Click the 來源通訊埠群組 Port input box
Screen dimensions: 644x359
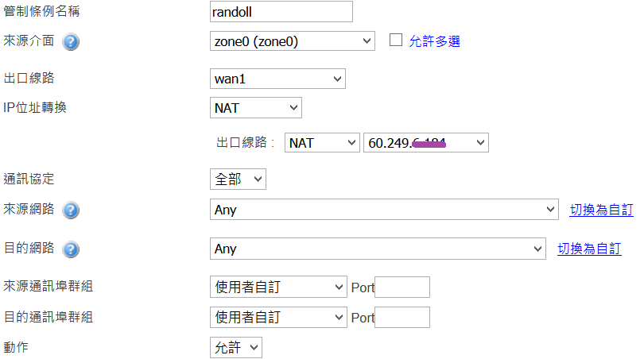pos(402,288)
